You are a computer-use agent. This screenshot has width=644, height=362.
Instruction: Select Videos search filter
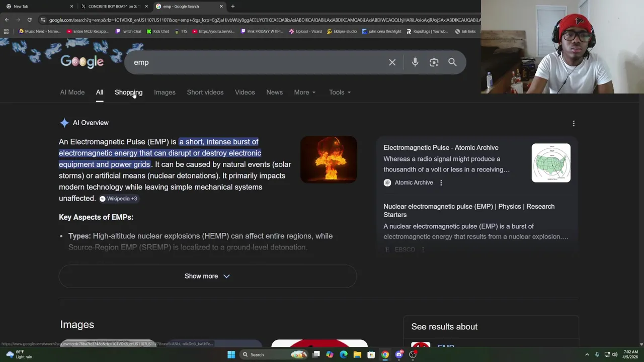(245, 92)
